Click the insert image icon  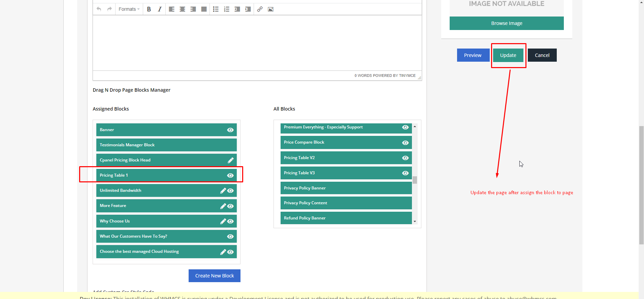[270, 9]
